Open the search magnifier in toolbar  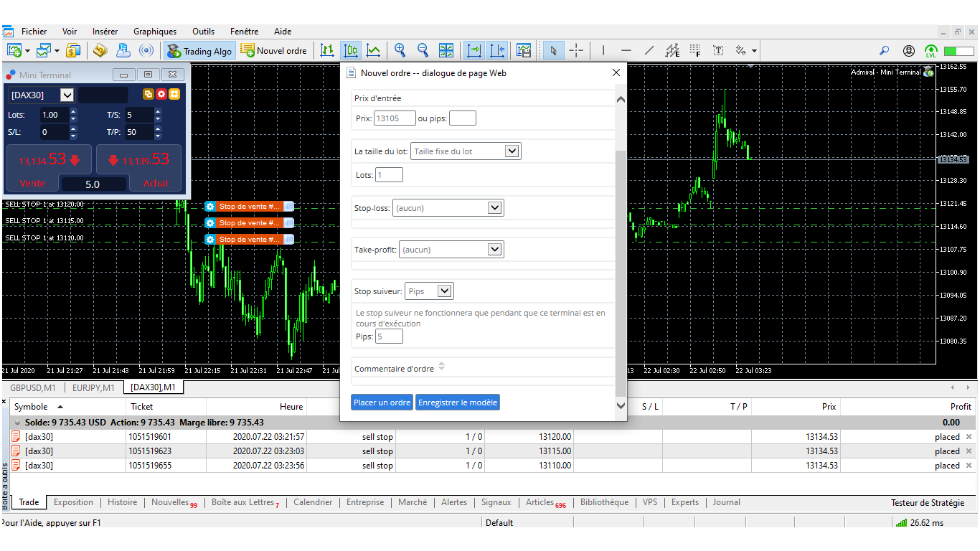885,51
